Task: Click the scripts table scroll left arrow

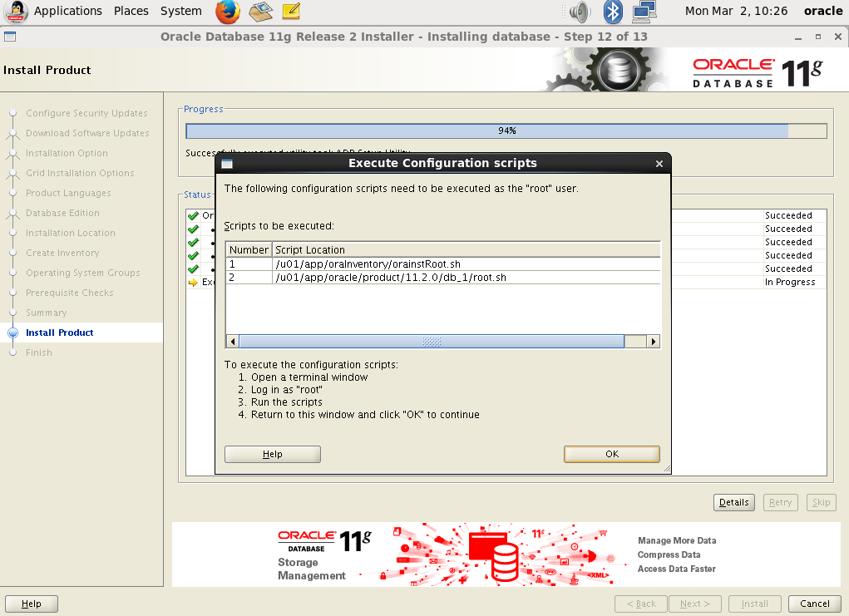Action: click(x=233, y=342)
